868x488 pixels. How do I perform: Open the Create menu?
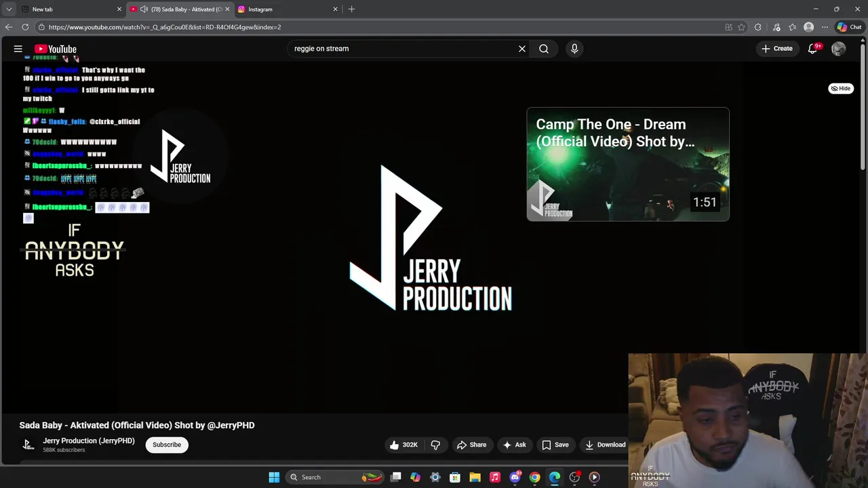777,49
